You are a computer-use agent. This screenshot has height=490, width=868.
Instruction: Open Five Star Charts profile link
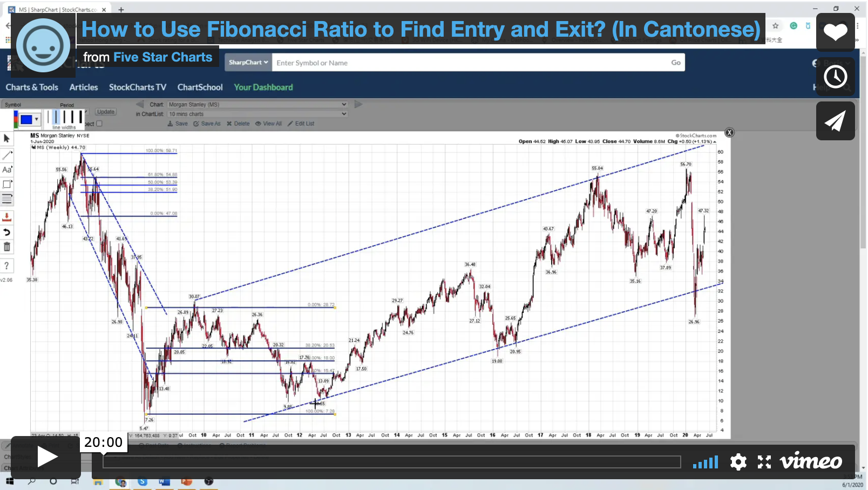(163, 57)
